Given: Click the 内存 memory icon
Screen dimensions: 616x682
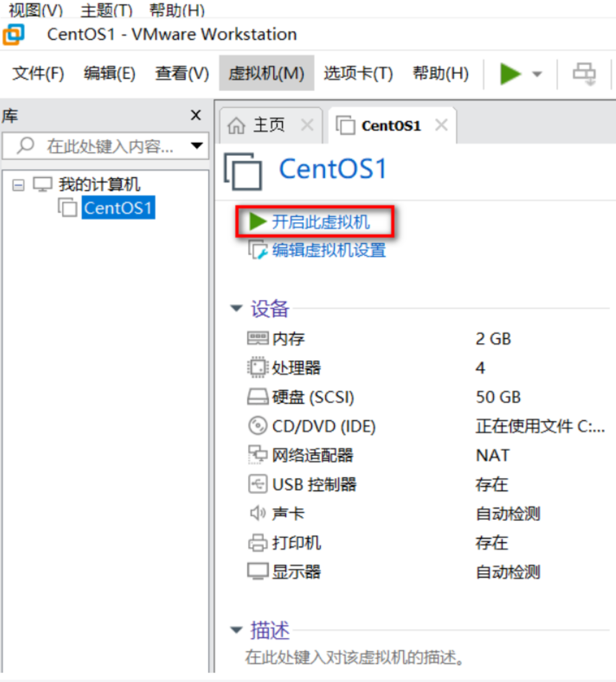Looking at the screenshot, I should pyautogui.click(x=258, y=338).
